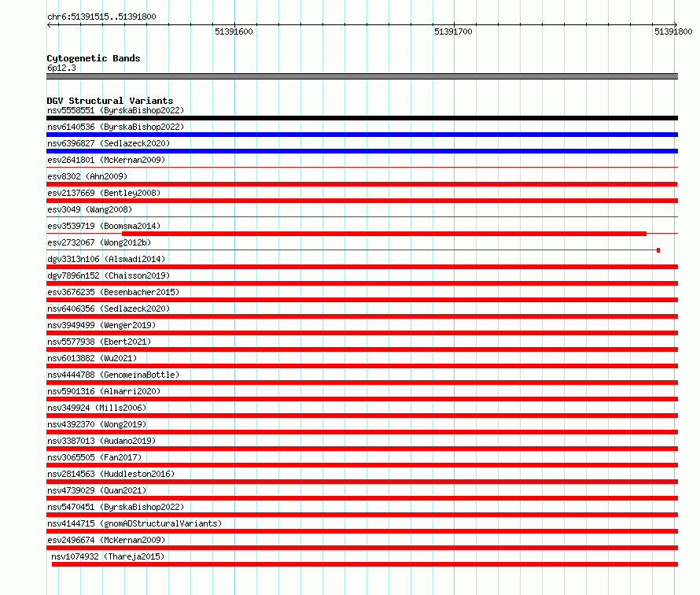Open variant nsv5470451 (ByrskaBishop2022)
Image resolution: width=700 pixels, height=595 pixels.
pyautogui.click(x=116, y=507)
